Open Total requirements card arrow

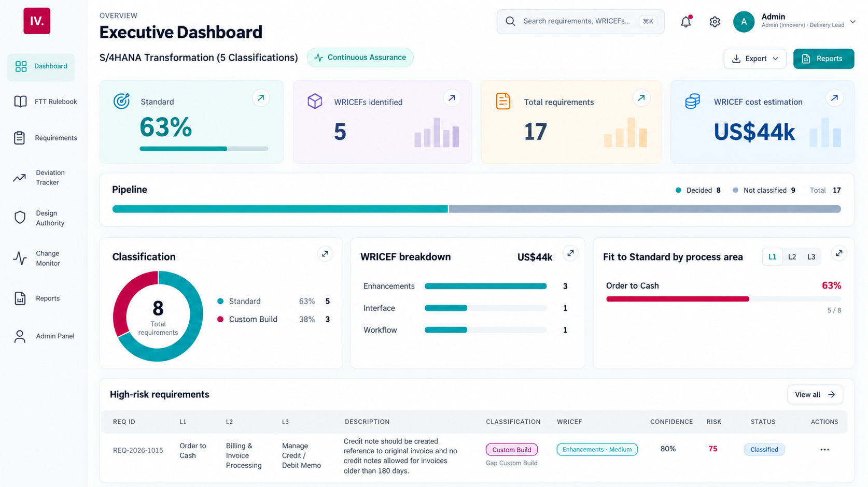pyautogui.click(x=641, y=97)
